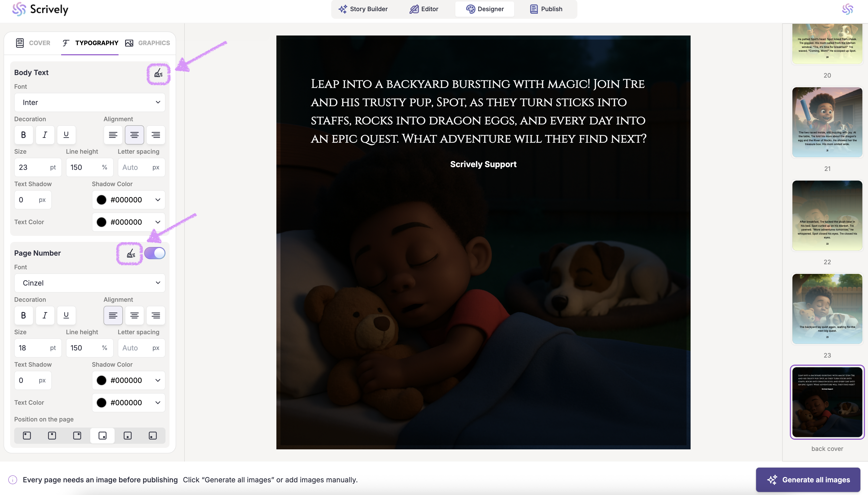Click Body Text reset broom icon
This screenshot has height=495, width=868.
coord(158,73)
